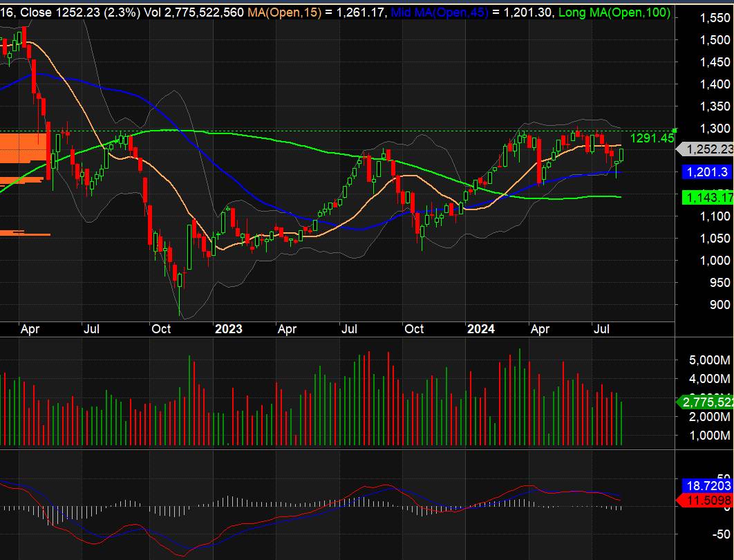Click the 1,201.30 Mid MA value in header

(x=527, y=12)
